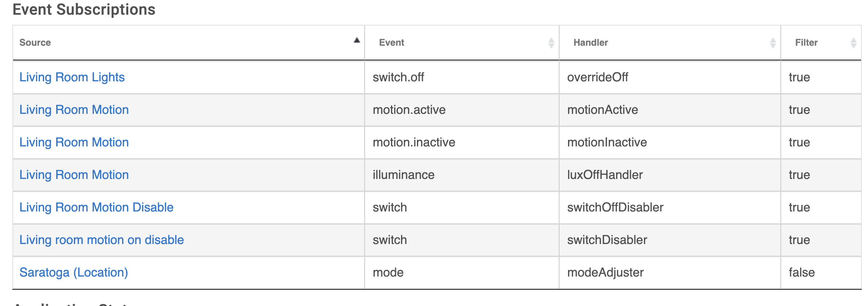This screenshot has width=868, height=306.
Task: Click the Event column header label
Action: tap(391, 43)
